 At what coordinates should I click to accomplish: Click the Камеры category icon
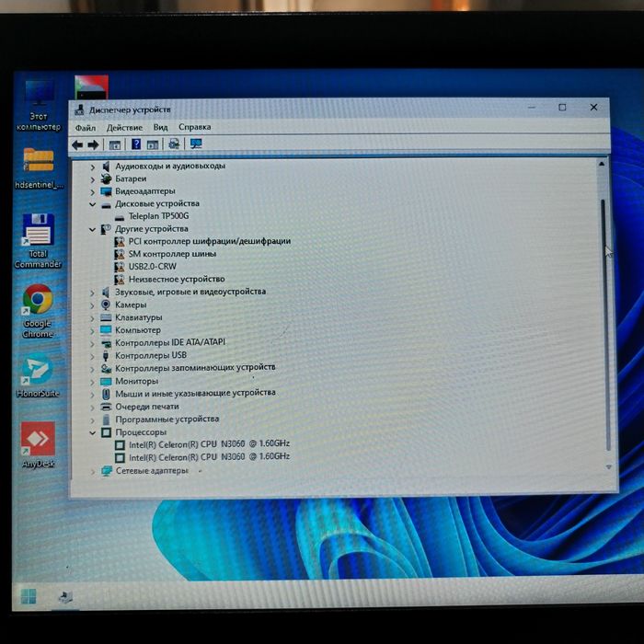(106, 305)
